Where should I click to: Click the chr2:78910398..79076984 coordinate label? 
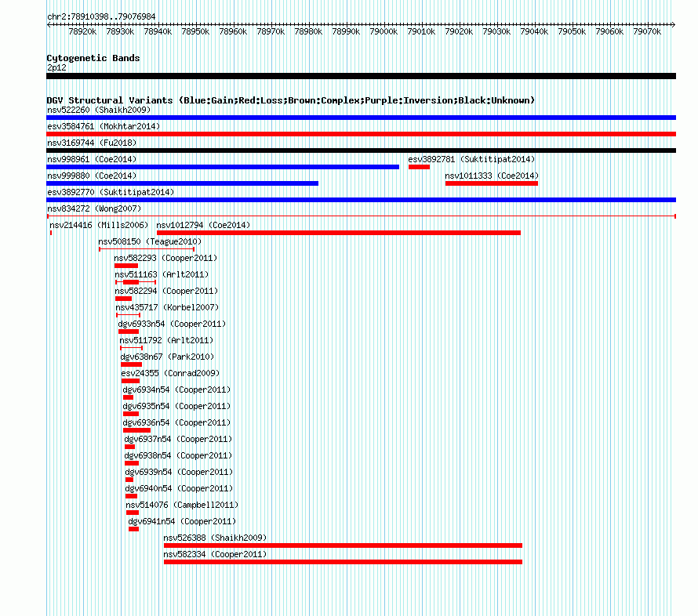pyautogui.click(x=101, y=16)
